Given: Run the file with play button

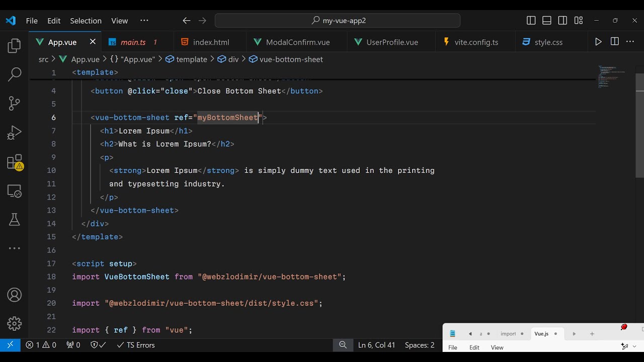Looking at the screenshot, I should [598, 42].
